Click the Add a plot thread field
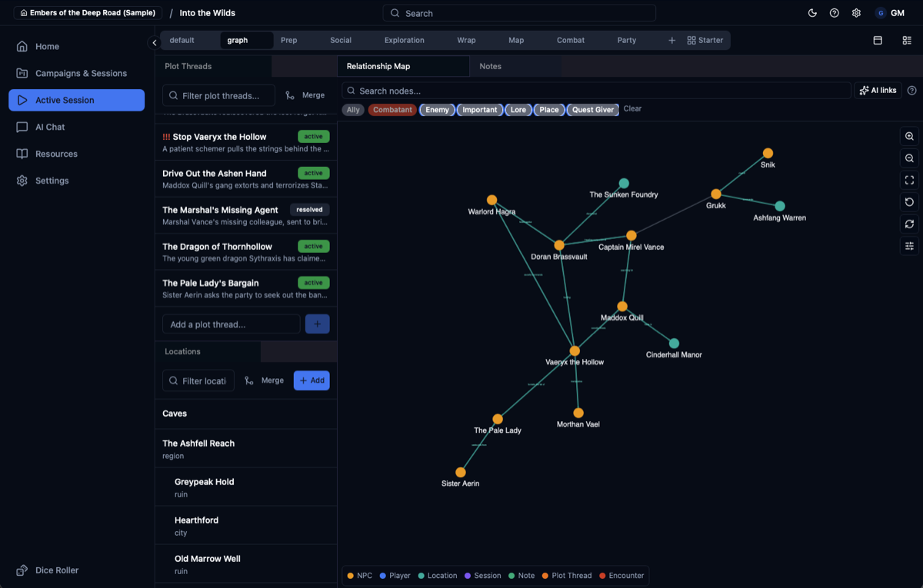 pyautogui.click(x=231, y=324)
